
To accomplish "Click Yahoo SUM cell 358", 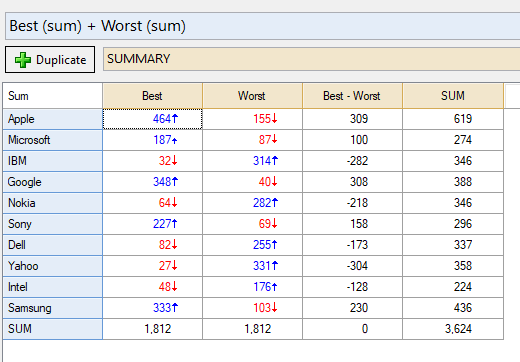I will coord(453,266).
